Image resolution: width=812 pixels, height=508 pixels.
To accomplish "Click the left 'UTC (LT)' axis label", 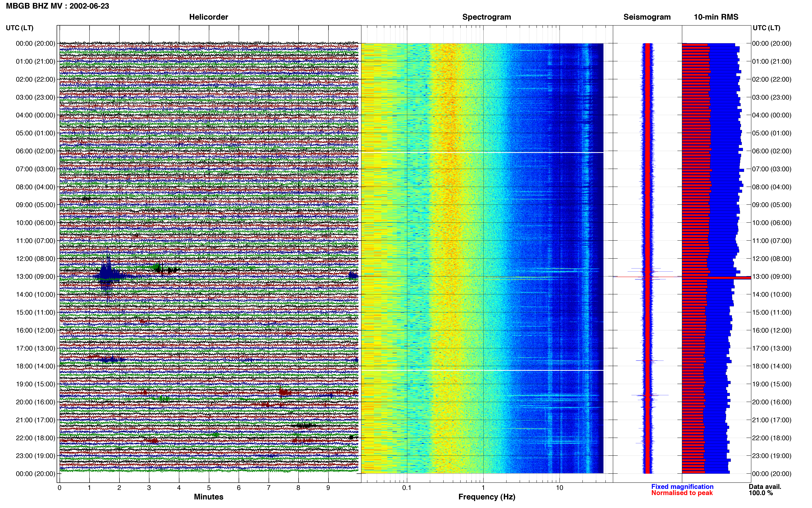I will 20,28.
